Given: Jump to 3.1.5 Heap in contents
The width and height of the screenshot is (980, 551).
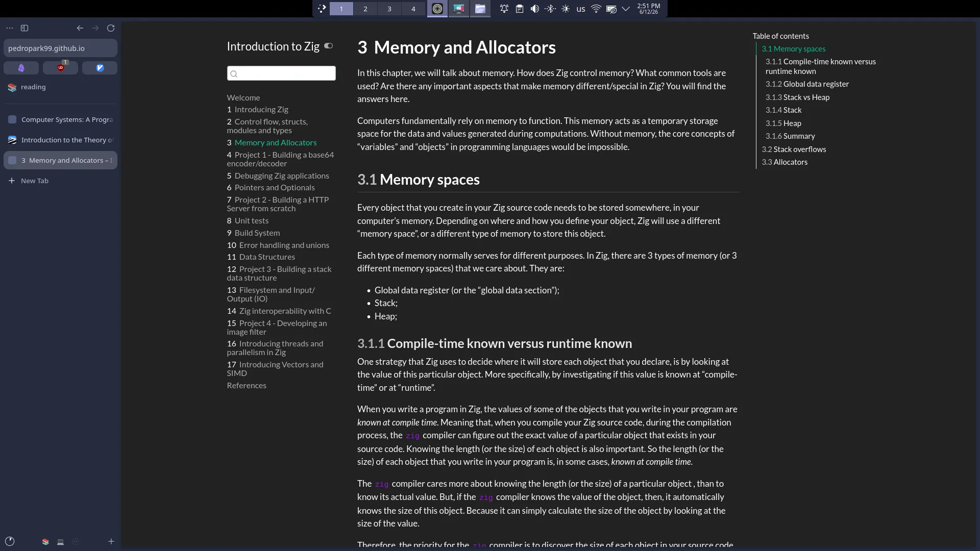Looking at the screenshot, I should tap(783, 123).
